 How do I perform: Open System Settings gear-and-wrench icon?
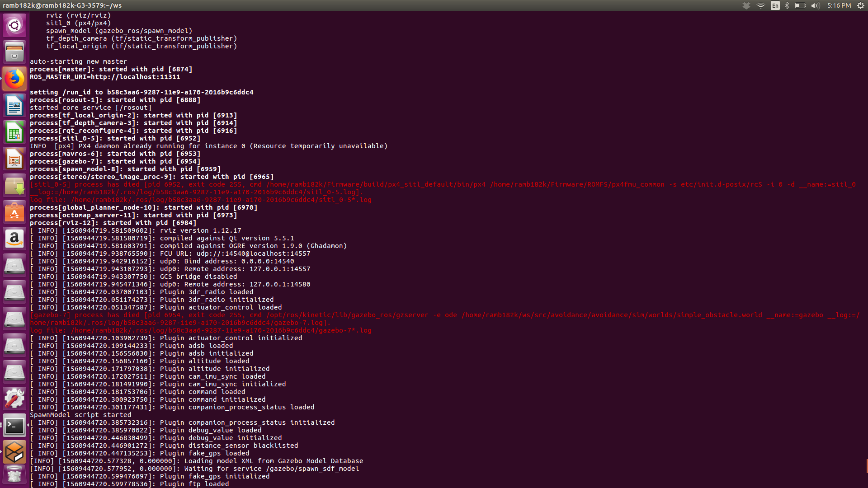(x=14, y=399)
